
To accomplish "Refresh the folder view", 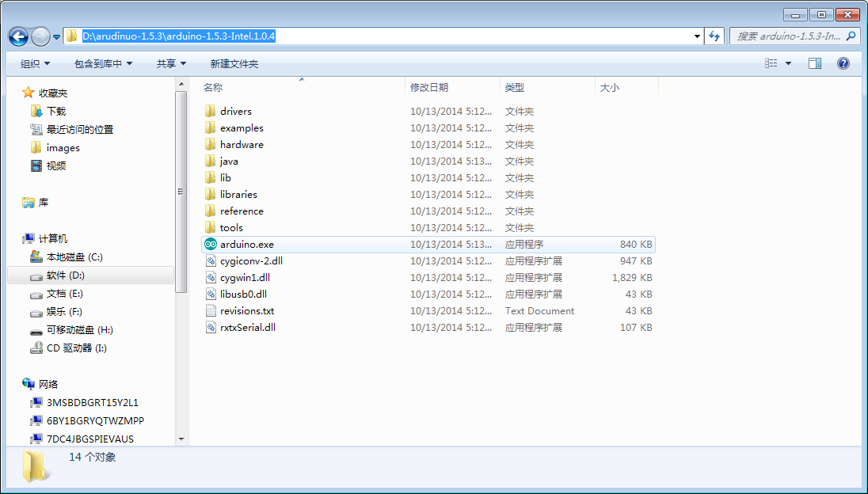I will point(714,36).
